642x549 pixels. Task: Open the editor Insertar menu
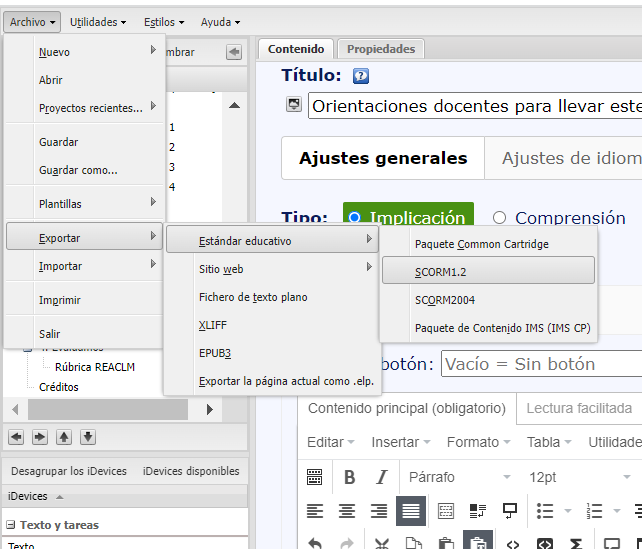tap(400, 442)
